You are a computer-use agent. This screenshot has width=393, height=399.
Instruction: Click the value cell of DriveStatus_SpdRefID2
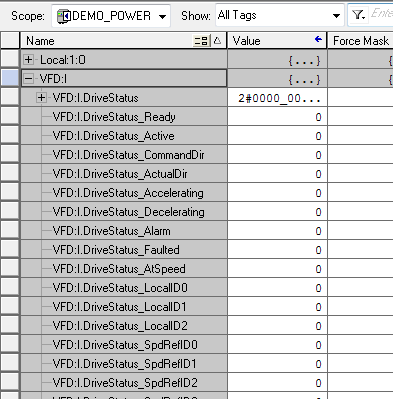pyautogui.click(x=277, y=383)
